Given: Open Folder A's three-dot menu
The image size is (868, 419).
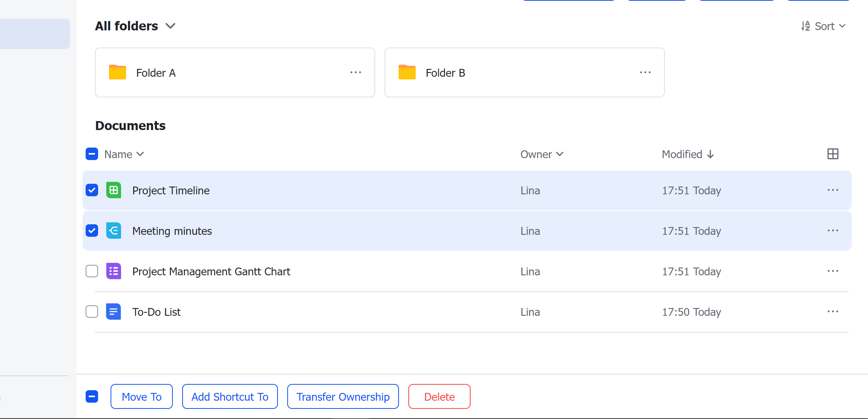Looking at the screenshot, I should pyautogui.click(x=355, y=72).
